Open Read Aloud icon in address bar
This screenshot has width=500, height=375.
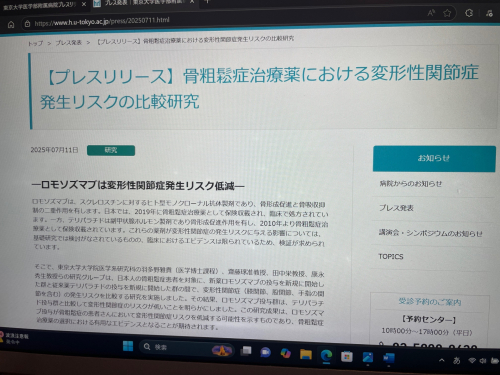pos(431,13)
